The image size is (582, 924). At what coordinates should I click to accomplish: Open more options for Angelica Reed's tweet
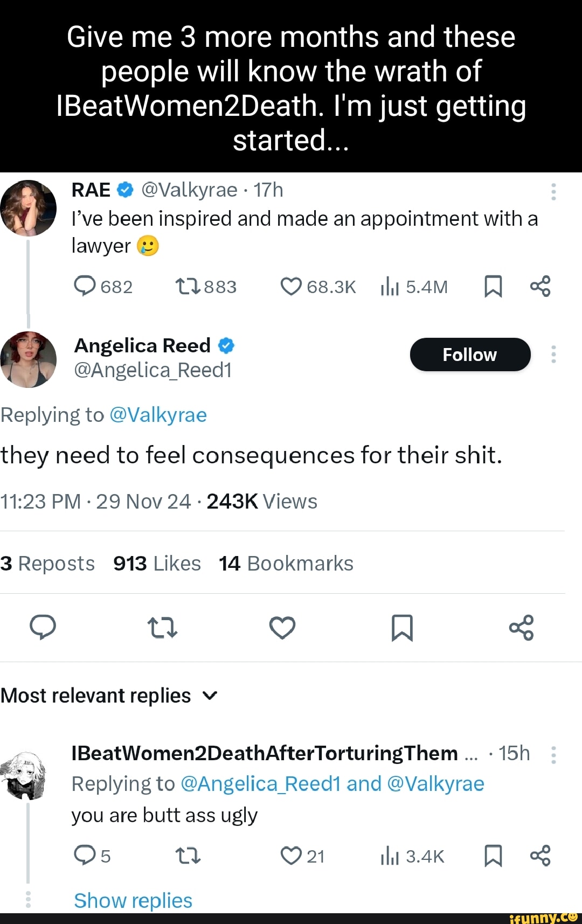[553, 355]
